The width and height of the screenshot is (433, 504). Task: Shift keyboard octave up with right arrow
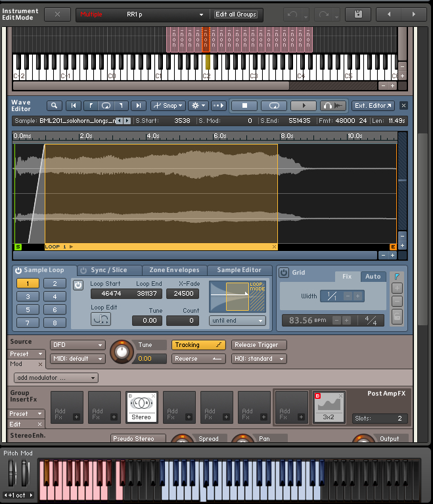tap(31, 495)
